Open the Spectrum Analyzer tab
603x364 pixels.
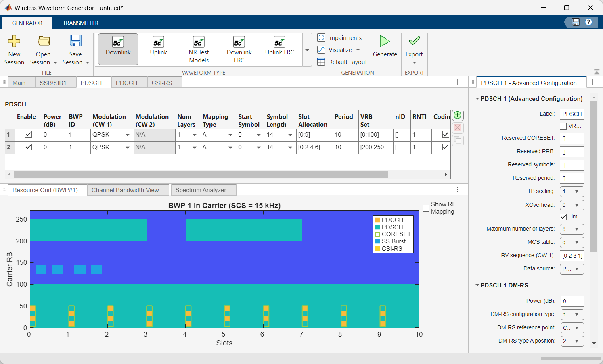[x=201, y=190]
